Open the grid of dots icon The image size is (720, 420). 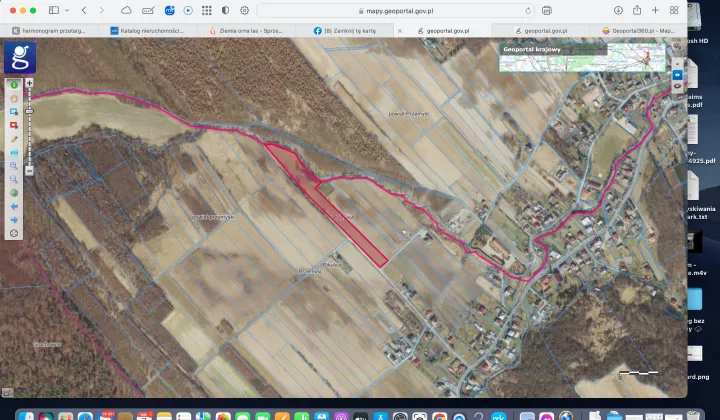tap(207, 11)
